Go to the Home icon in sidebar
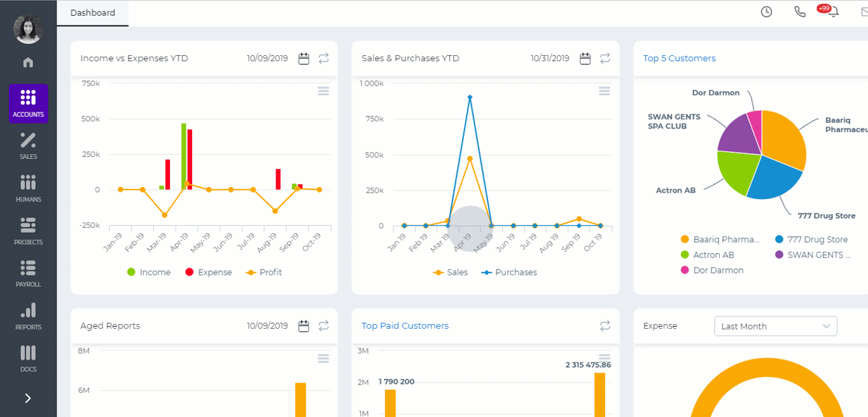 click(x=28, y=62)
